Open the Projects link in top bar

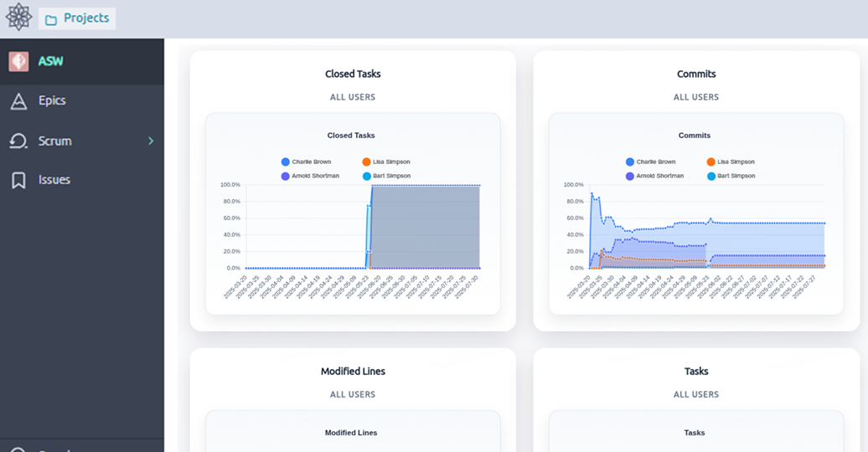(x=85, y=18)
